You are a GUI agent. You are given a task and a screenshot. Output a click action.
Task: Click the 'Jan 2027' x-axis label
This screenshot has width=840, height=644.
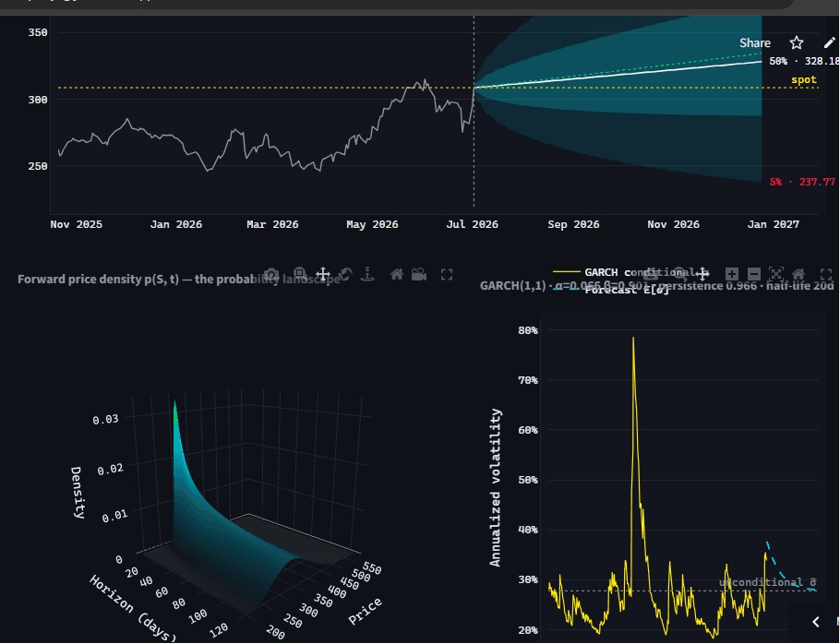(x=773, y=224)
